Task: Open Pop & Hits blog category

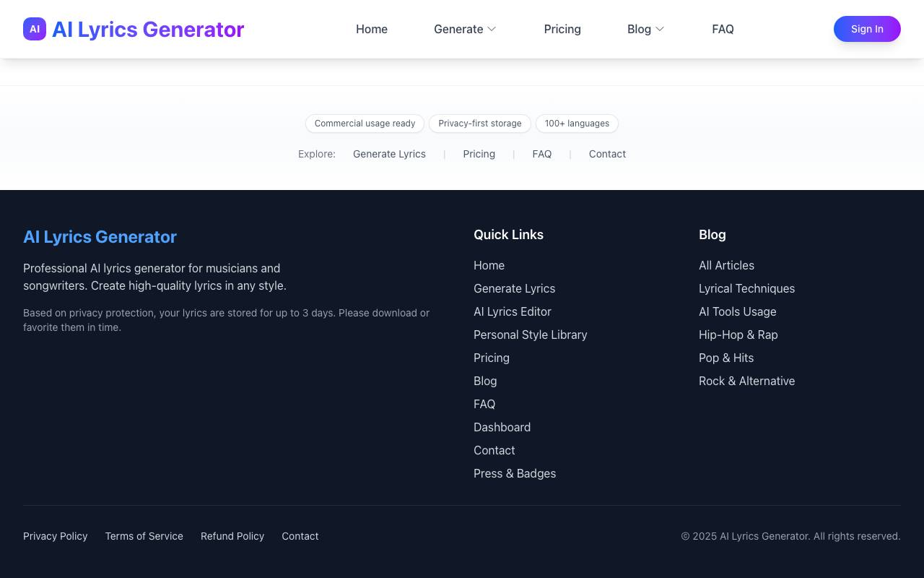Action: pos(726,358)
